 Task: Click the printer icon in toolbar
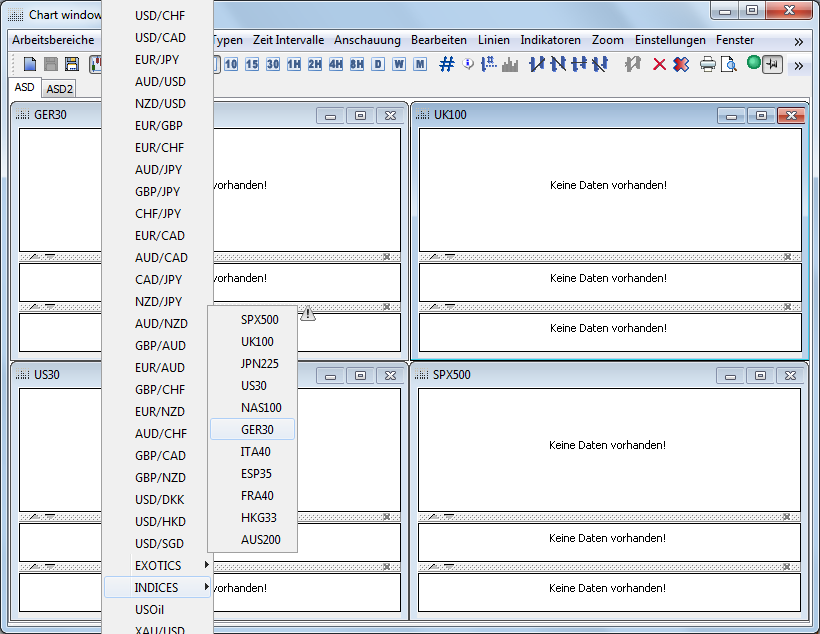[708, 64]
